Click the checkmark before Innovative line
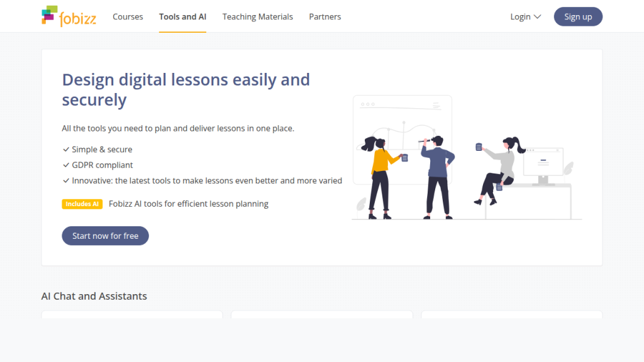This screenshot has height=362, width=644. [65, 180]
